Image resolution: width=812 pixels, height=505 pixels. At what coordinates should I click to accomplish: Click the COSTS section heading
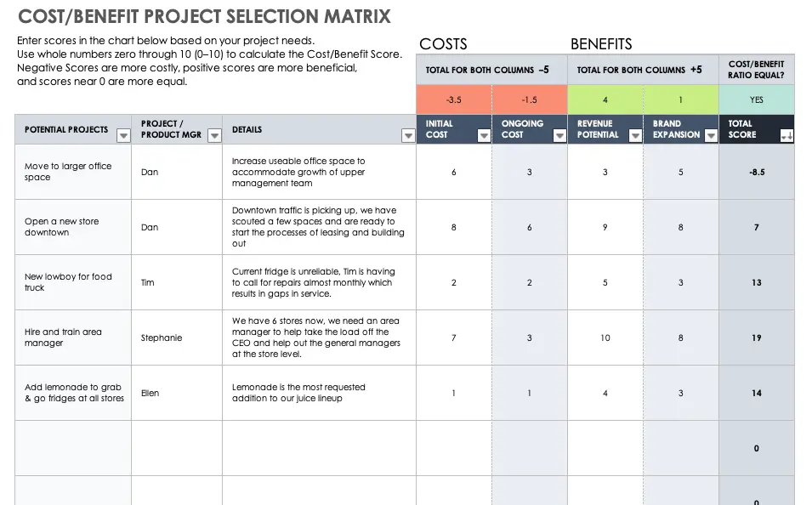(x=442, y=43)
